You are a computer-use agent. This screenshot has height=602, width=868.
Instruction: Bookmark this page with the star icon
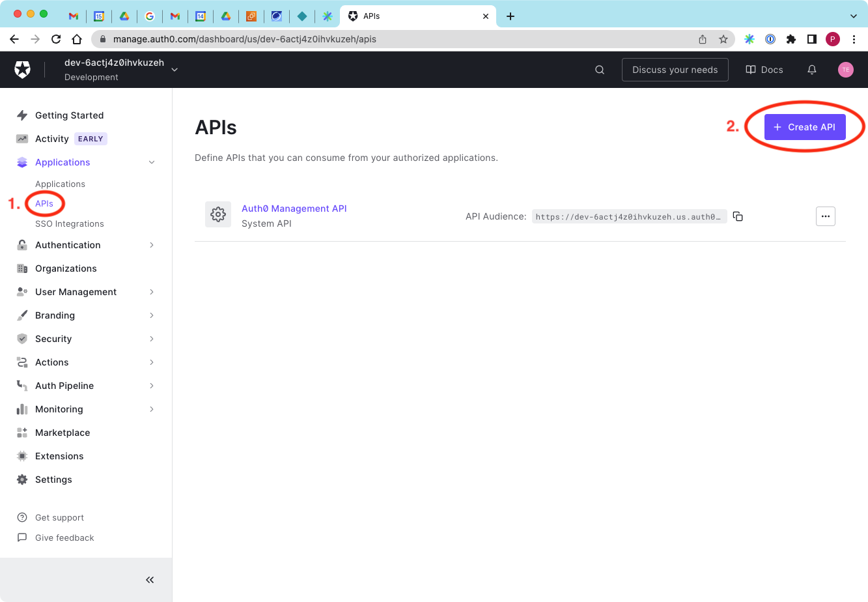click(x=723, y=39)
